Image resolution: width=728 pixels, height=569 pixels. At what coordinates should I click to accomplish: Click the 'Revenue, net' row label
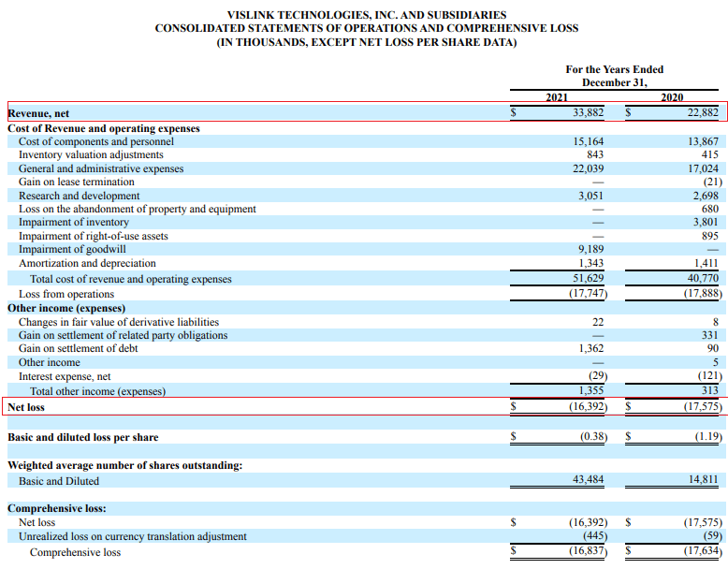38,113
